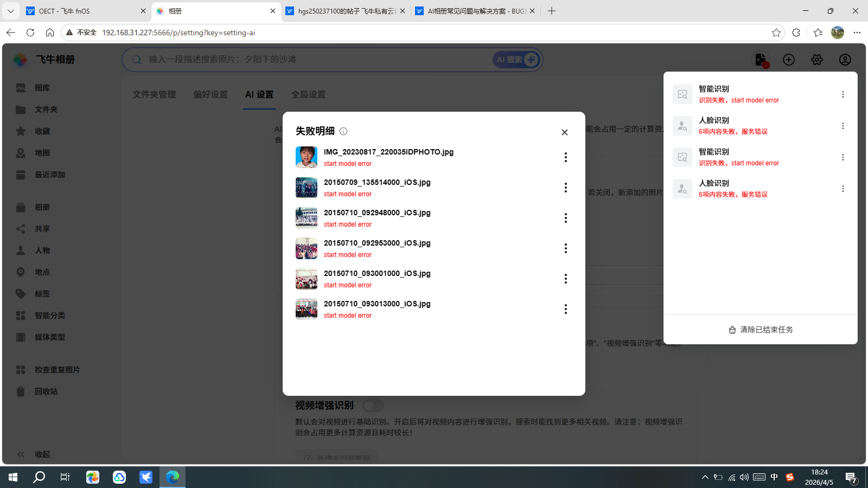Click the AI 搜索 button

517,60
